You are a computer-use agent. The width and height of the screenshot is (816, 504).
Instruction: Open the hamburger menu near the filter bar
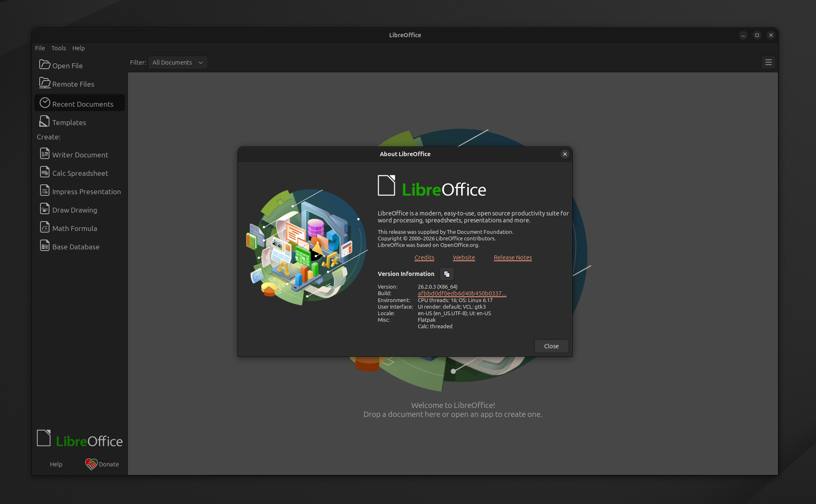point(769,63)
